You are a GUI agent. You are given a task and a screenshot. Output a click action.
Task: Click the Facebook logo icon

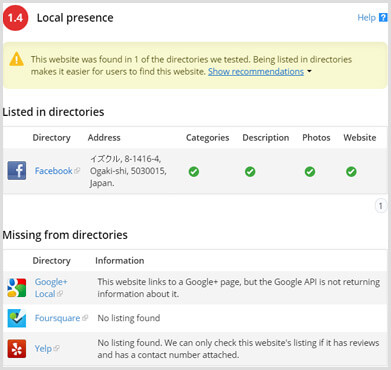[x=17, y=171]
